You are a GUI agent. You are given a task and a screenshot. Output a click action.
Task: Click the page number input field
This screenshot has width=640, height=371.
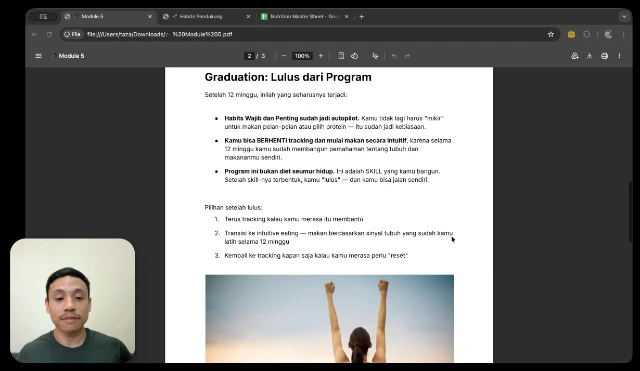click(x=249, y=56)
